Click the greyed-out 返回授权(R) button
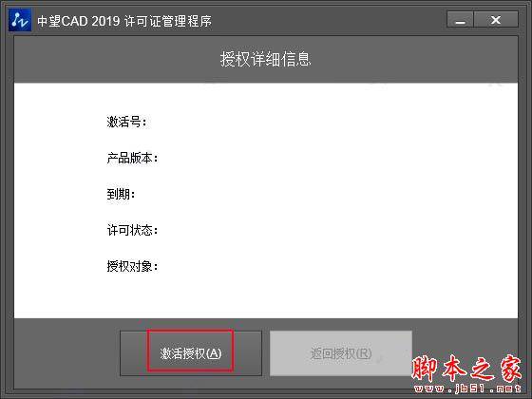The width and height of the screenshot is (532, 399). point(341,353)
